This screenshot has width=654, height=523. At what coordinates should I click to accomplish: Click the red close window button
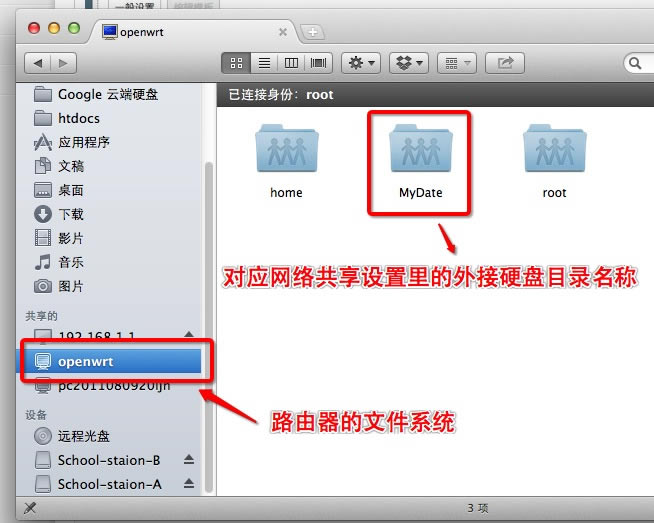[x=34, y=28]
